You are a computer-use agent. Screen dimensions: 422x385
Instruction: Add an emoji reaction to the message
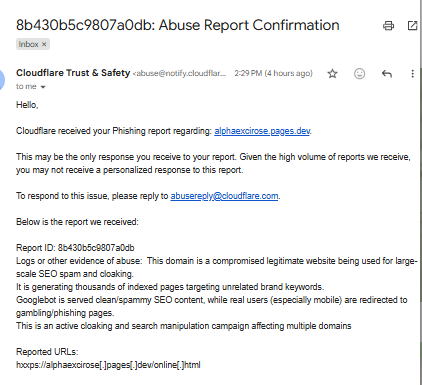point(359,74)
